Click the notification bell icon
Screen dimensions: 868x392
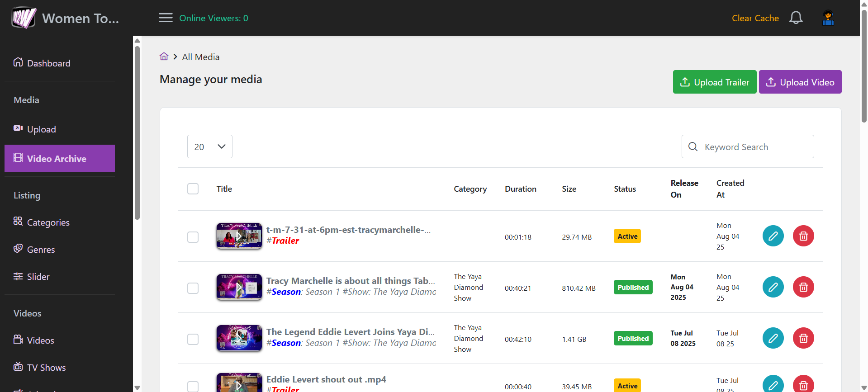click(x=796, y=18)
